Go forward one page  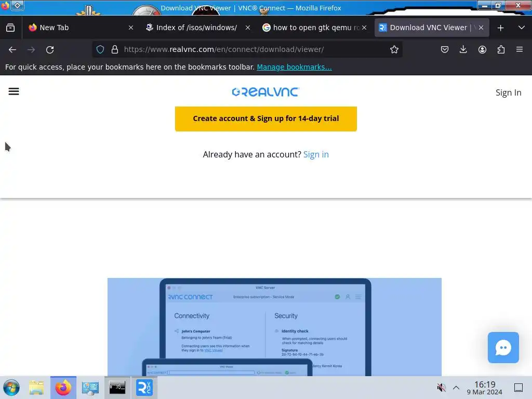click(x=31, y=49)
